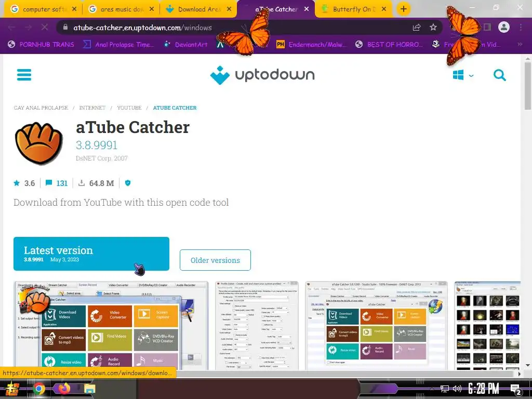Viewport: 532px width, 399px height.
Task: Open the profile editor screenshot thumbnail
Action: 257,325
